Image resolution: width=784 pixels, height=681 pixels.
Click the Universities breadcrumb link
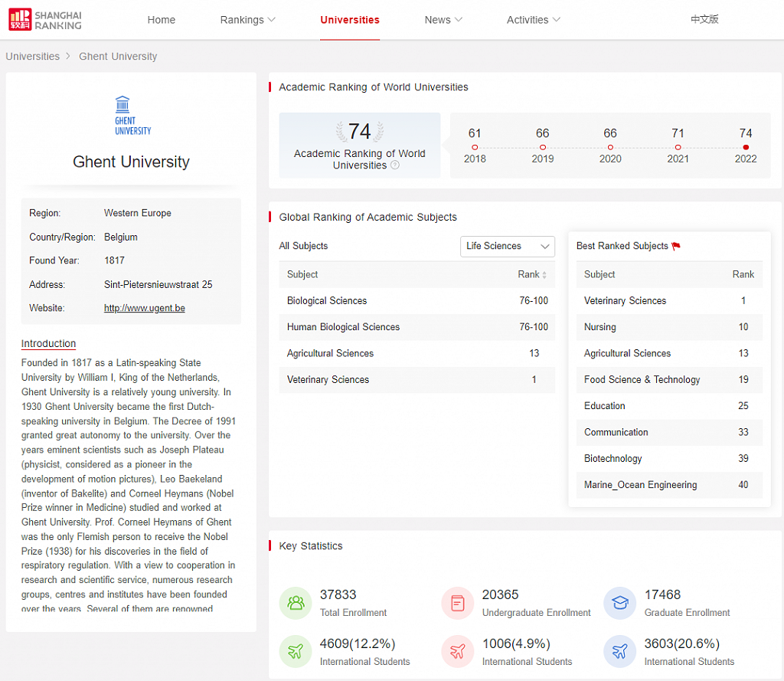pos(32,56)
